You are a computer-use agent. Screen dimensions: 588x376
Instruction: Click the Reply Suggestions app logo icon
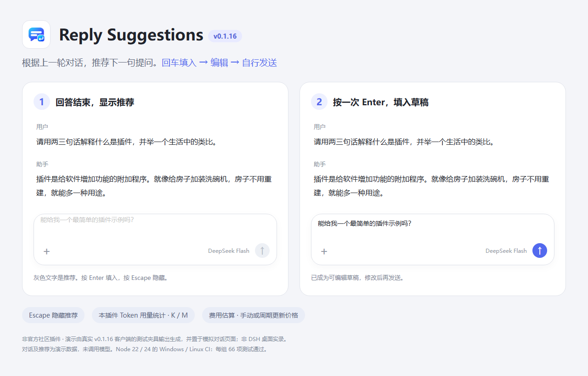point(36,34)
